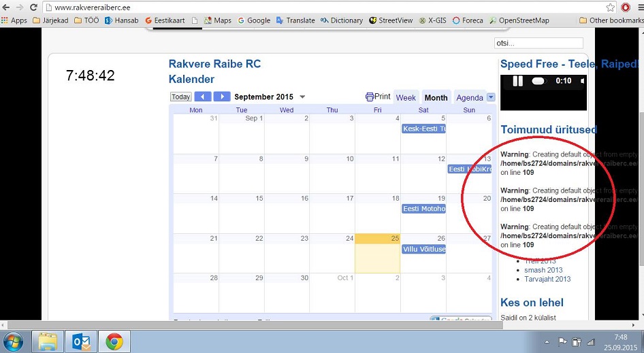Open Hansab bookmark
Viewport: 644px width, 353px height.
tap(122, 20)
